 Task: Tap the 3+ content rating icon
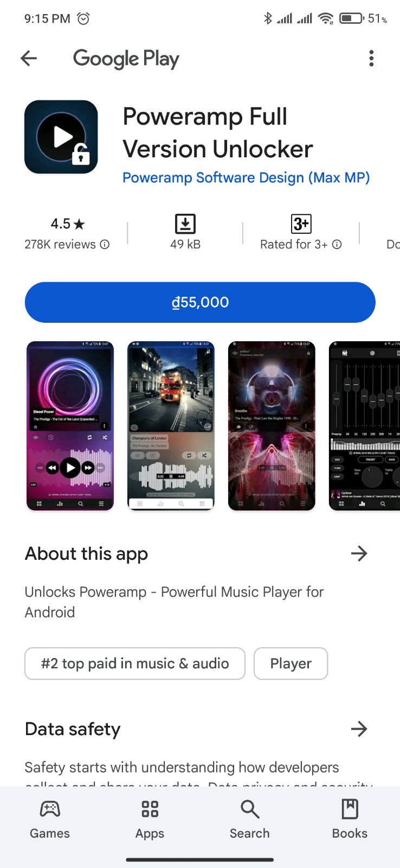click(x=301, y=224)
